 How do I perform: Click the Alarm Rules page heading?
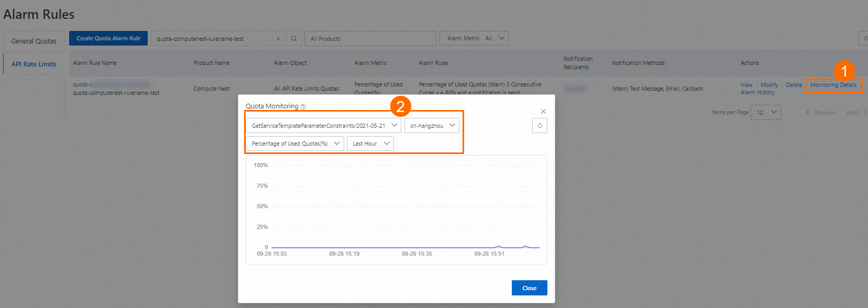click(x=39, y=14)
